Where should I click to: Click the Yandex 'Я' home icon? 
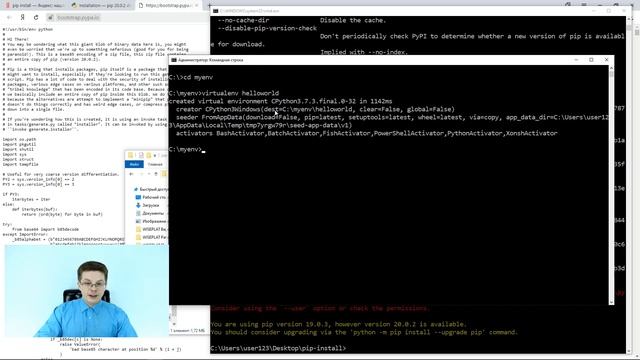[x=22, y=18]
